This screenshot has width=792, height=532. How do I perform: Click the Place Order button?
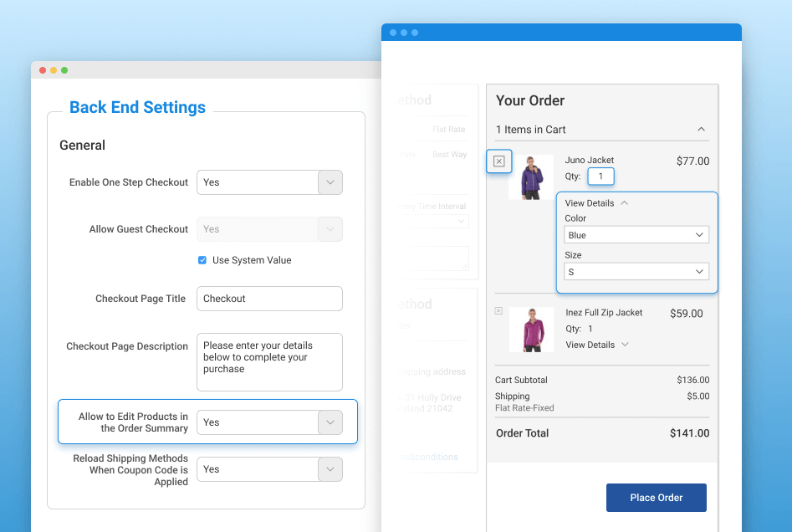(656, 498)
